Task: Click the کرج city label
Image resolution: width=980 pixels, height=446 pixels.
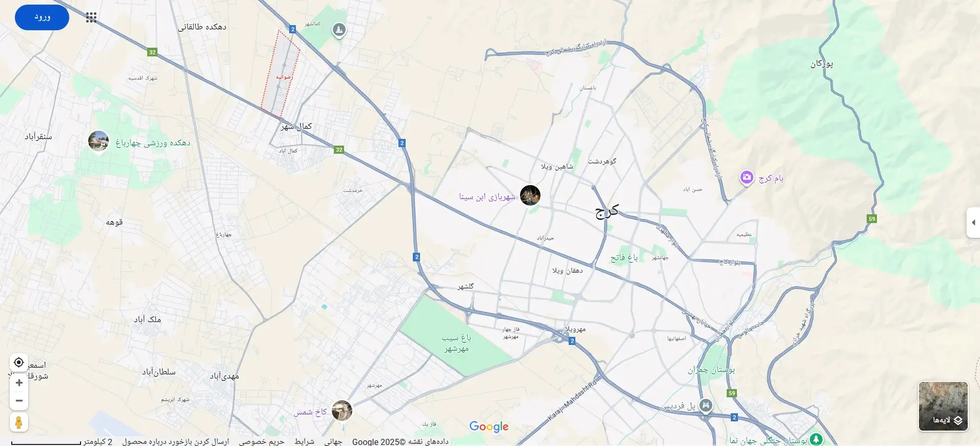Action: pyautogui.click(x=607, y=211)
